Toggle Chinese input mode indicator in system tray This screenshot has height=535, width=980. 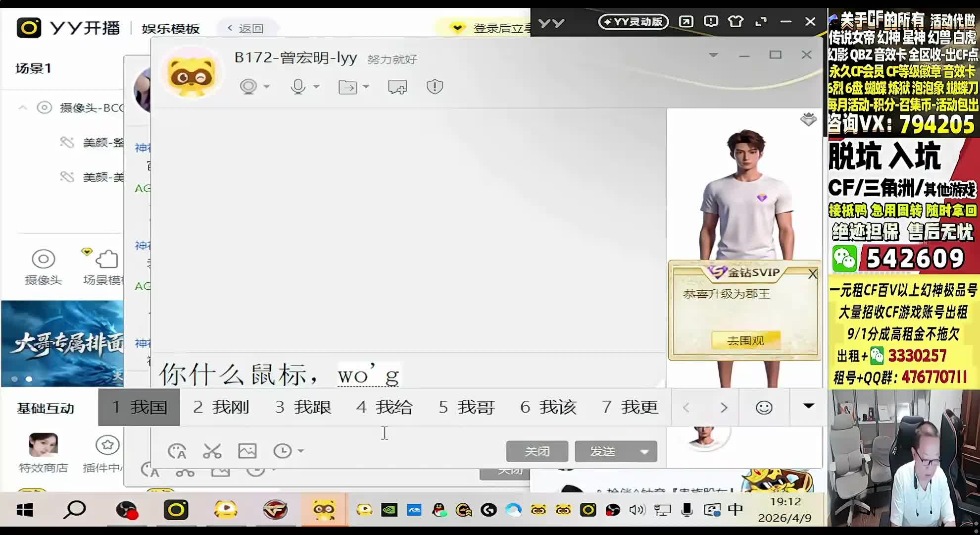click(735, 509)
